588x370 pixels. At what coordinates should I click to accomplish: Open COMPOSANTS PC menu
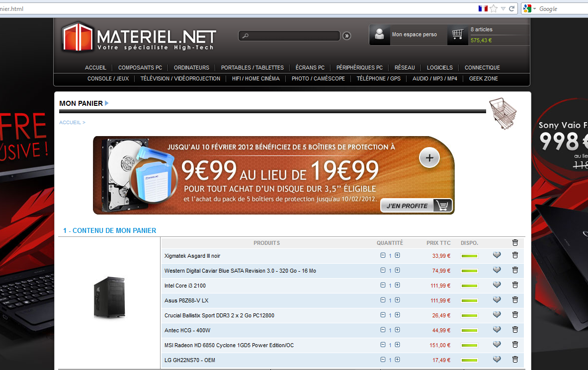click(140, 68)
